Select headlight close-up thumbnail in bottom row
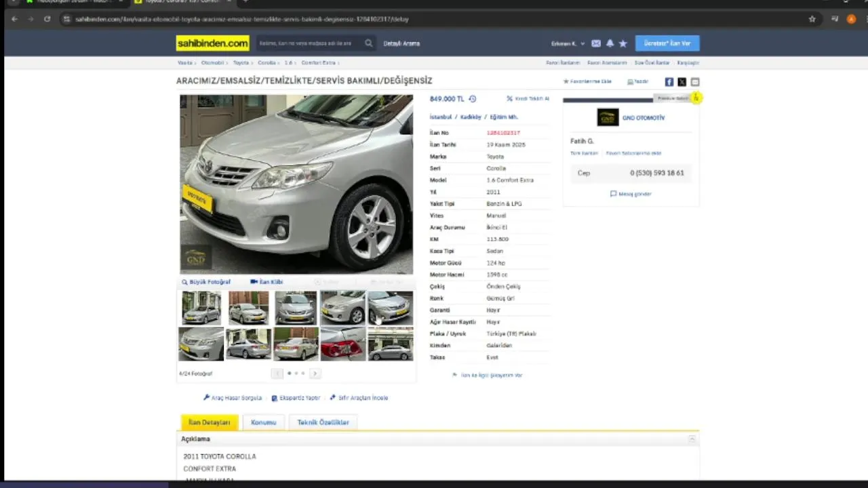 click(201, 344)
